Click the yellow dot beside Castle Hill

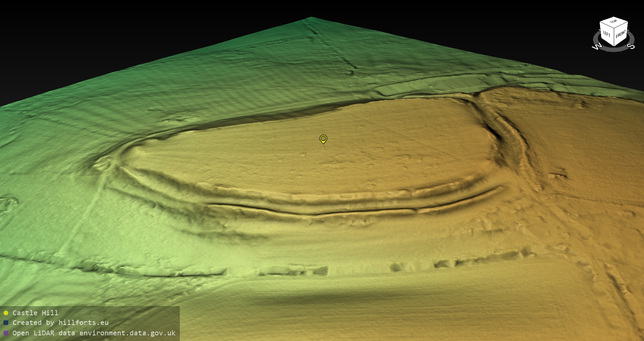pos(6,313)
